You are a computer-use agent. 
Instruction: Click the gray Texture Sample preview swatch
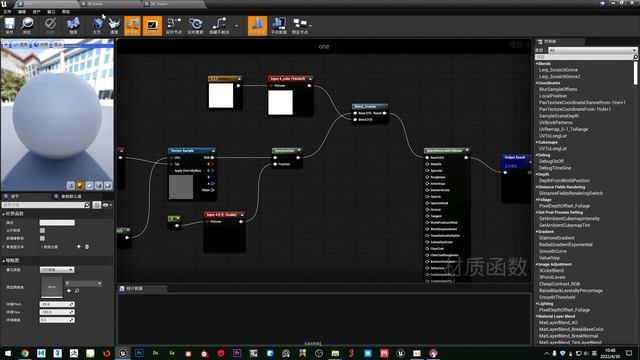[181, 187]
